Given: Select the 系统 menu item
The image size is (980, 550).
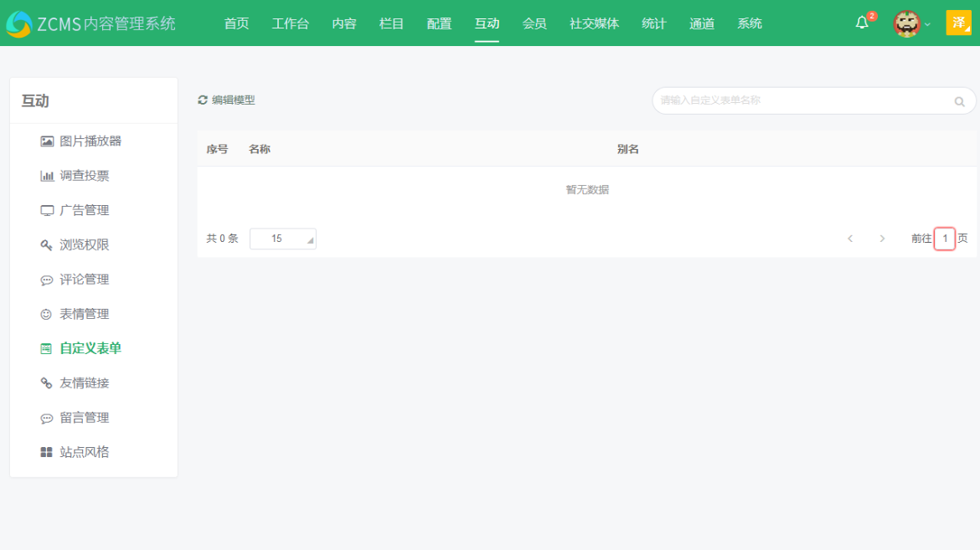Looking at the screenshot, I should pyautogui.click(x=749, y=23).
